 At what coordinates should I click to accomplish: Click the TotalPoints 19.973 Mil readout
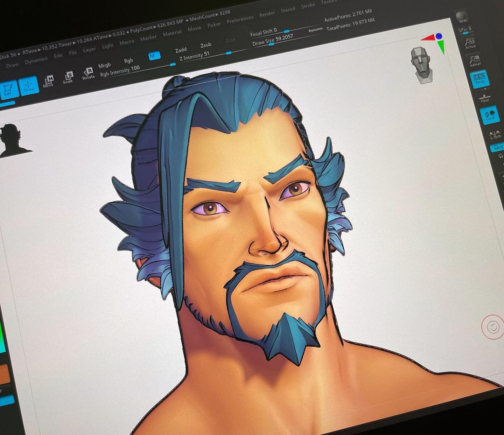point(350,24)
